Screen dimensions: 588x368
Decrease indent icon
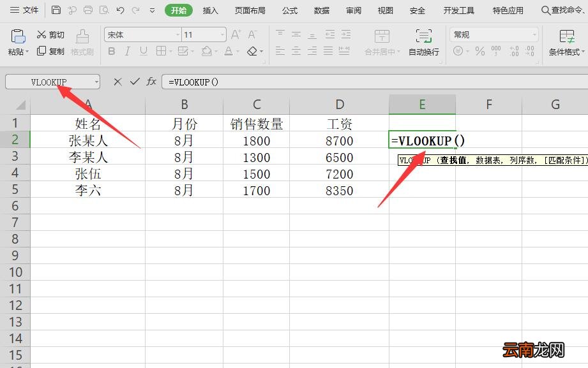click(x=330, y=34)
